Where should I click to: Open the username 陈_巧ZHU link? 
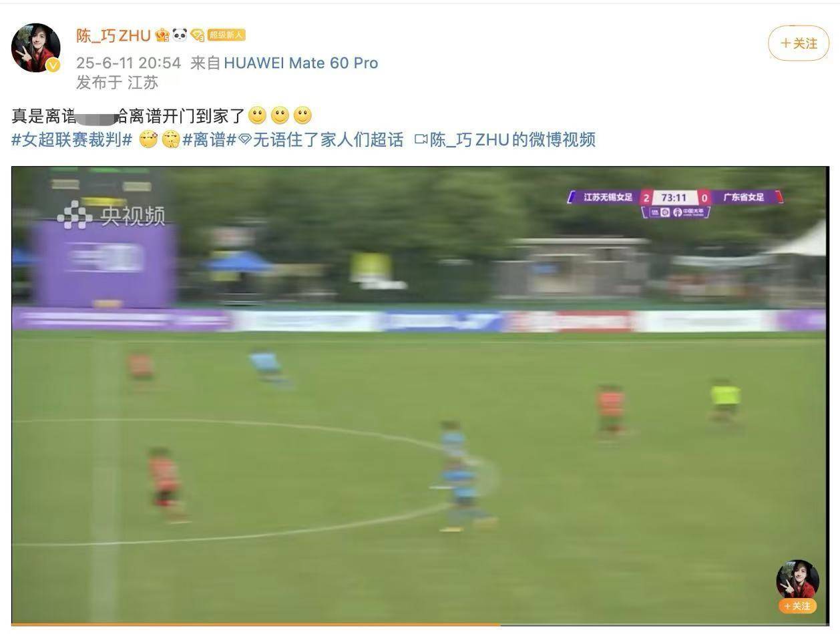114,35
